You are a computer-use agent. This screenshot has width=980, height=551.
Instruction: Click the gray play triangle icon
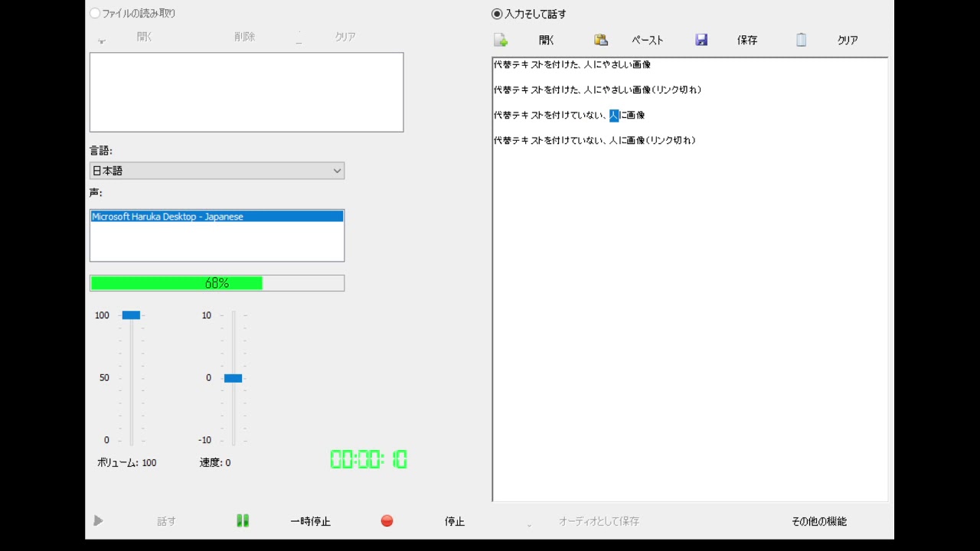coord(98,521)
